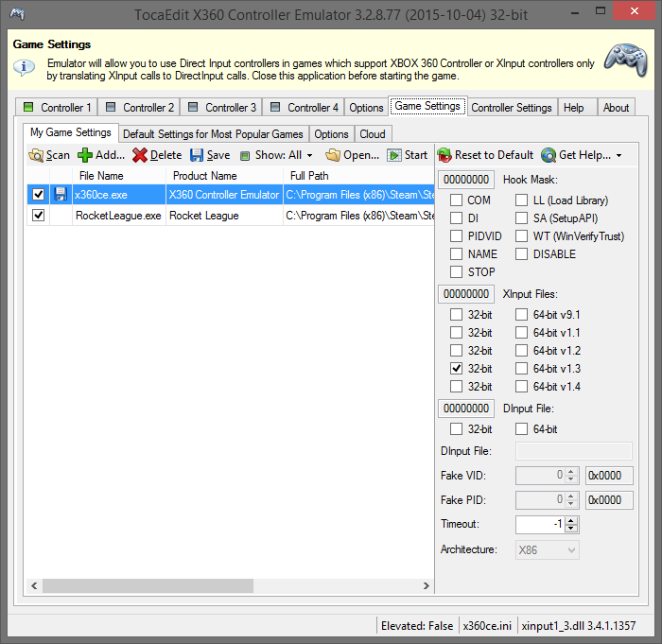Click the horizontal scrollbar right arrow
662x644 pixels.
pos(426,585)
